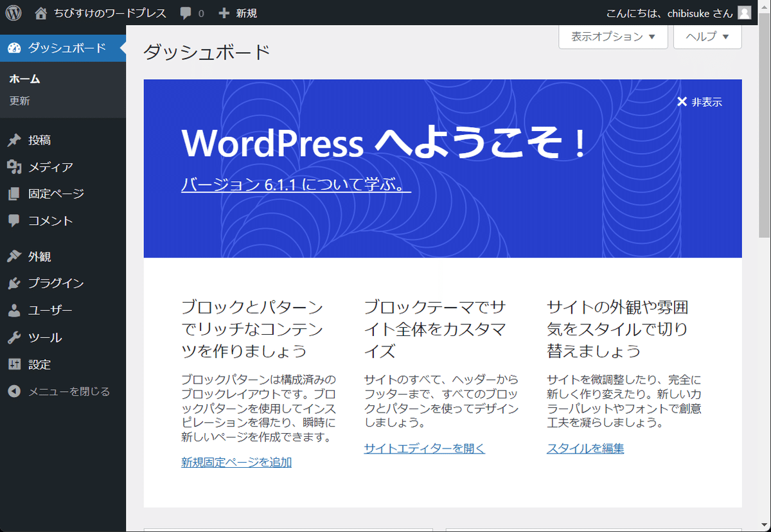
Task: Click the collapse-menu arrow icon
Action: point(14,391)
